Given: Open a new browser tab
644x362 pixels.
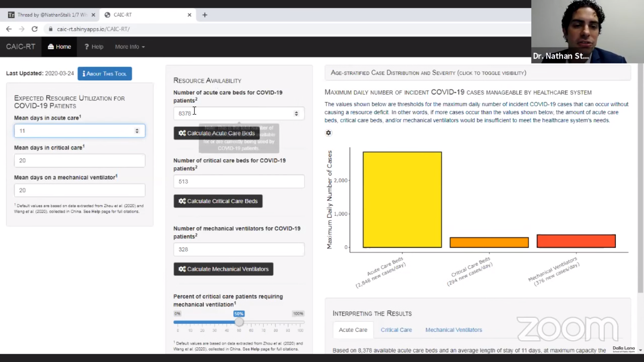Looking at the screenshot, I should pyautogui.click(x=204, y=15).
